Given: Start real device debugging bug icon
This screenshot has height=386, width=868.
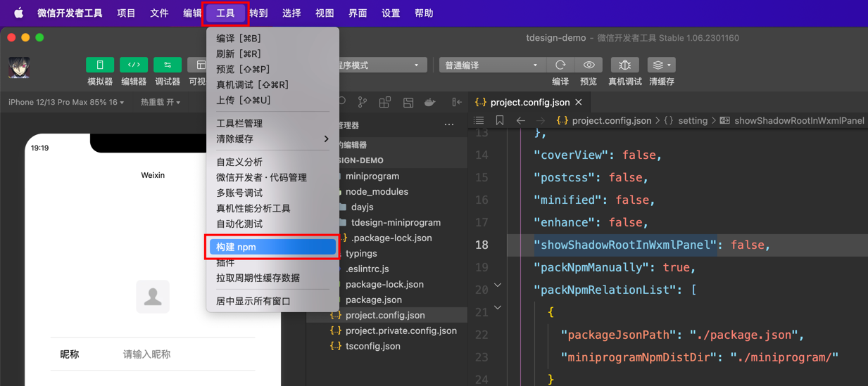Looking at the screenshot, I should pos(624,65).
